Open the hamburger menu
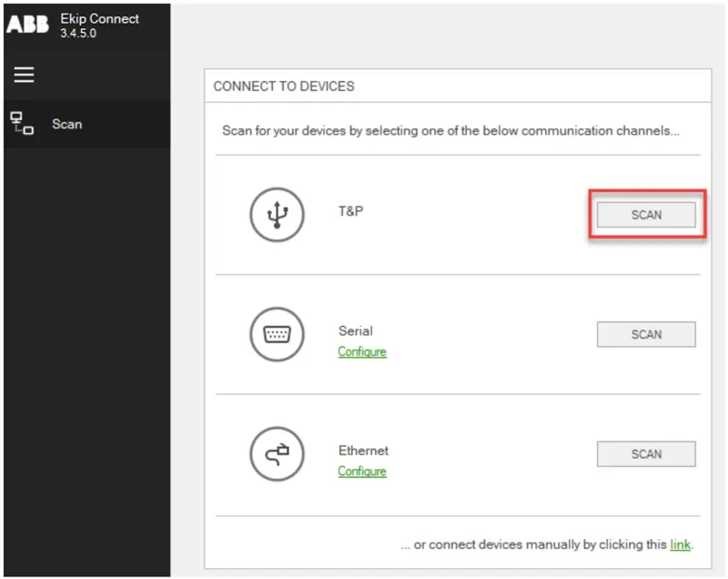The width and height of the screenshot is (728, 579). coord(24,75)
